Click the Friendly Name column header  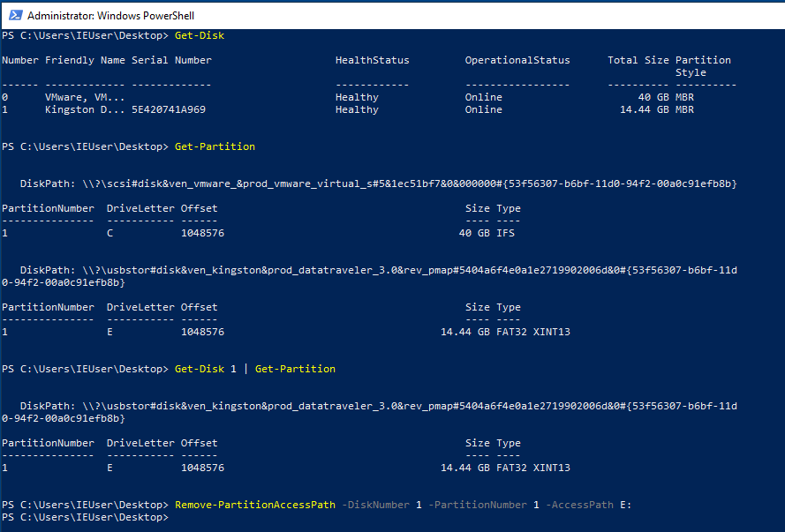click(85, 60)
